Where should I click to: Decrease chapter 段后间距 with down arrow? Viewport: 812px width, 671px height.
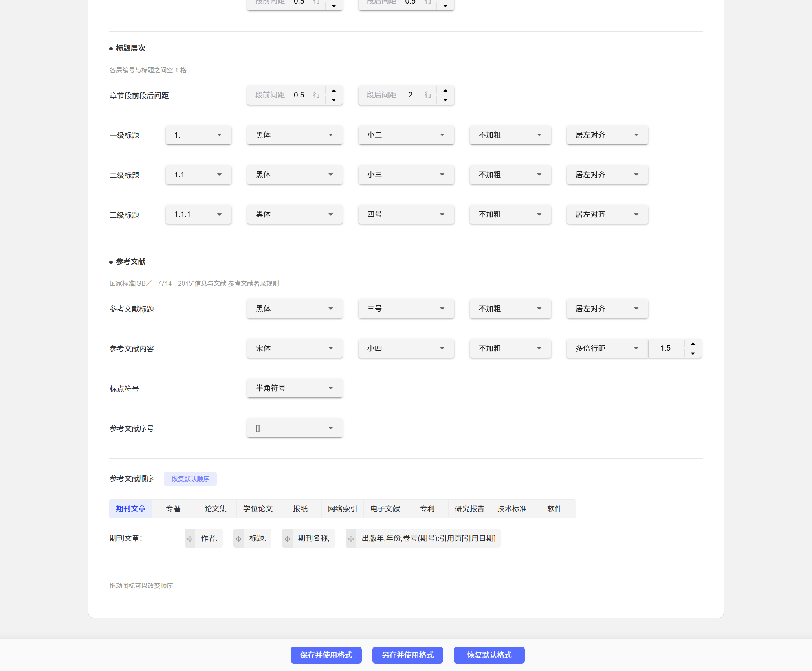coord(445,100)
